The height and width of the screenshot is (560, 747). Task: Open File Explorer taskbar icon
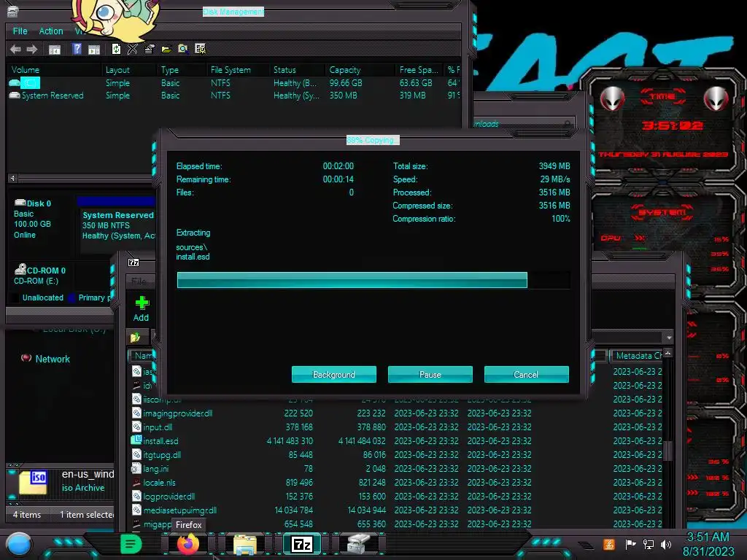click(x=245, y=544)
